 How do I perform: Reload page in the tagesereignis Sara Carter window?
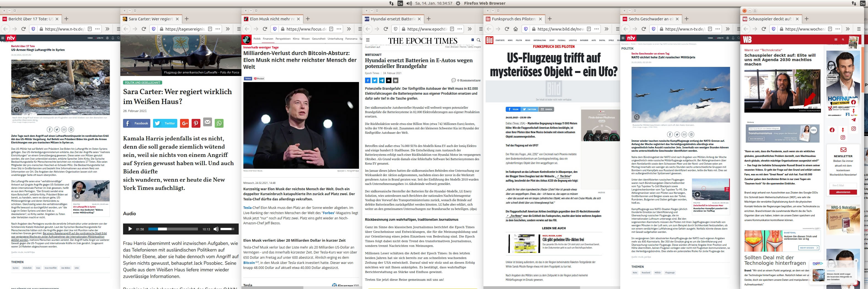(x=143, y=29)
